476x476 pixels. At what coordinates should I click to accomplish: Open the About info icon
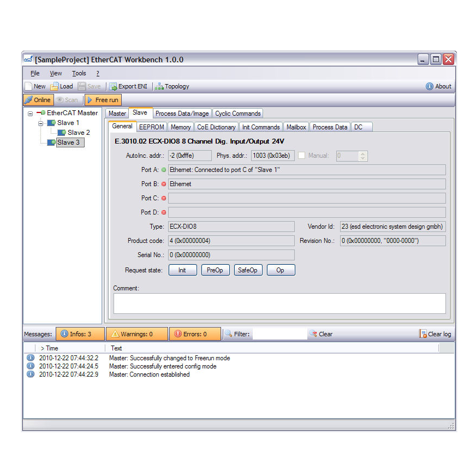tap(429, 86)
